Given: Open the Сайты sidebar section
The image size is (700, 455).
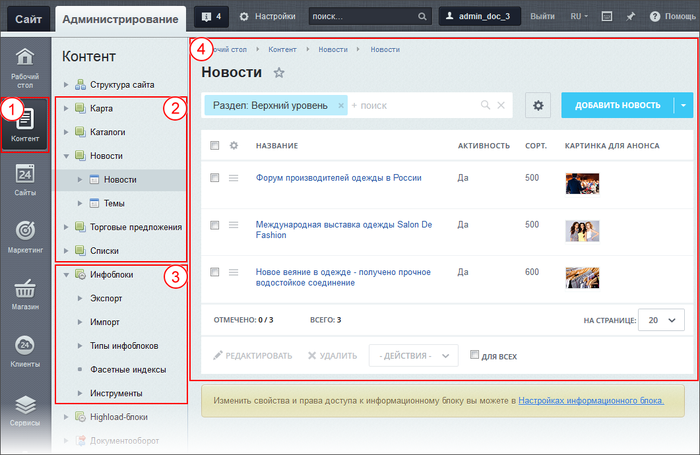Looking at the screenshot, I should (x=25, y=180).
